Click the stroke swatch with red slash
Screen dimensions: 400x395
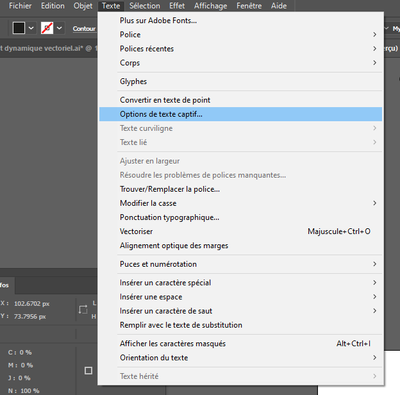47,28
